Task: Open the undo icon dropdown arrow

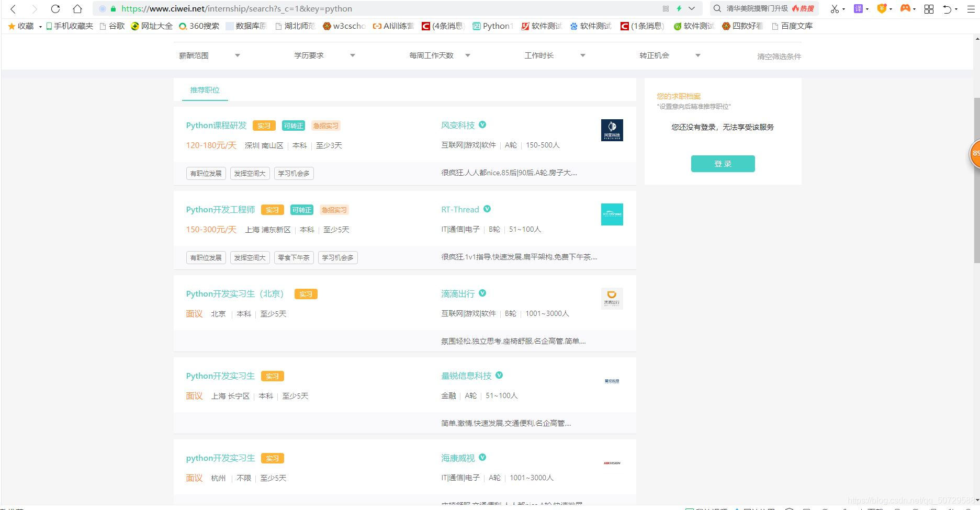Action: (x=956, y=9)
